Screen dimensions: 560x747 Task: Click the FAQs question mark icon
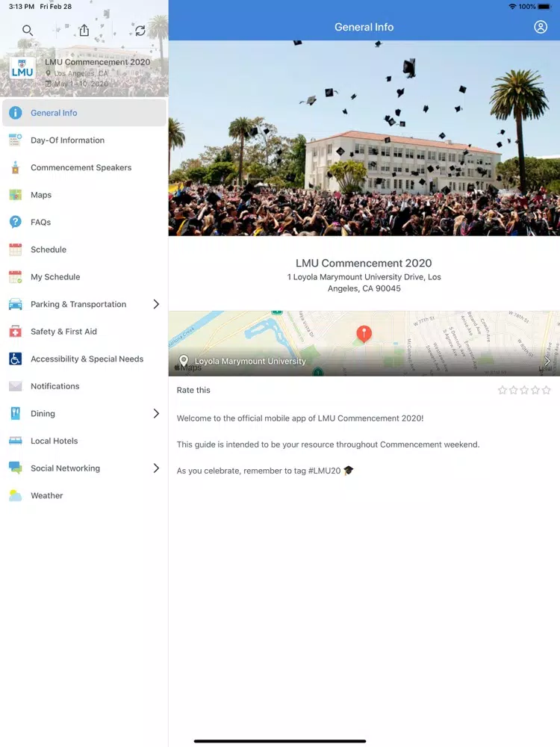15,222
